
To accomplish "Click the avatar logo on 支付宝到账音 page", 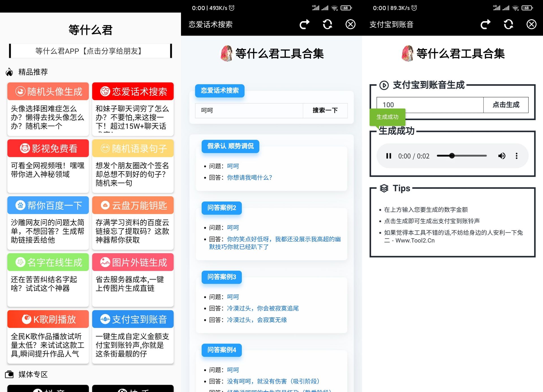I will [408, 53].
